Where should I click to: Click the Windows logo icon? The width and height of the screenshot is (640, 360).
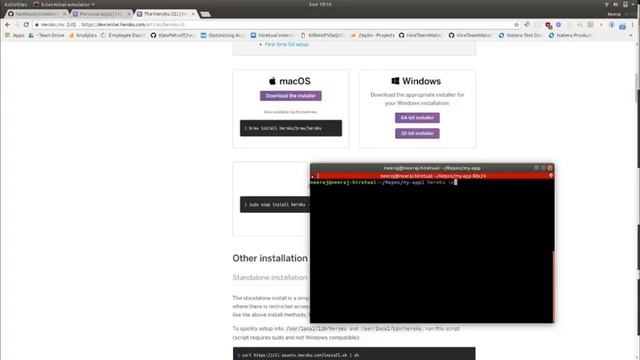[395, 81]
